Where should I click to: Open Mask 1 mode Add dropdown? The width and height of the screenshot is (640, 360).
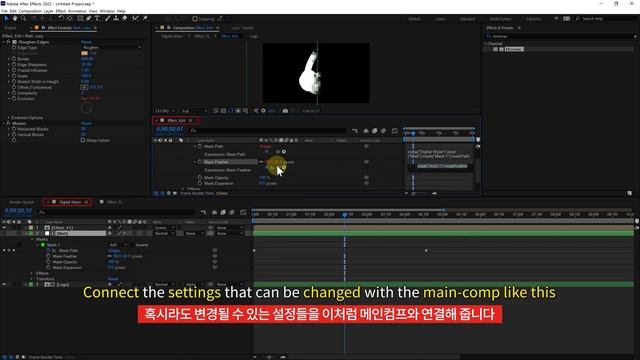pyautogui.click(x=118, y=245)
